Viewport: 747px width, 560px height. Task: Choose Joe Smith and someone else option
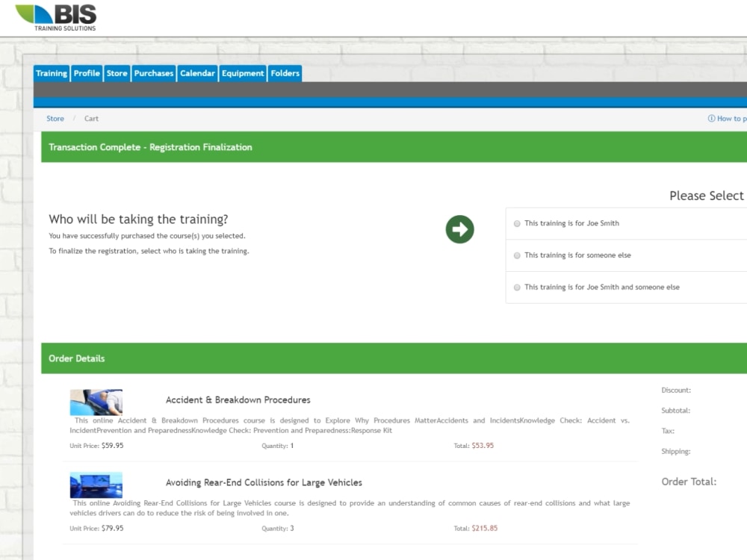pos(517,287)
